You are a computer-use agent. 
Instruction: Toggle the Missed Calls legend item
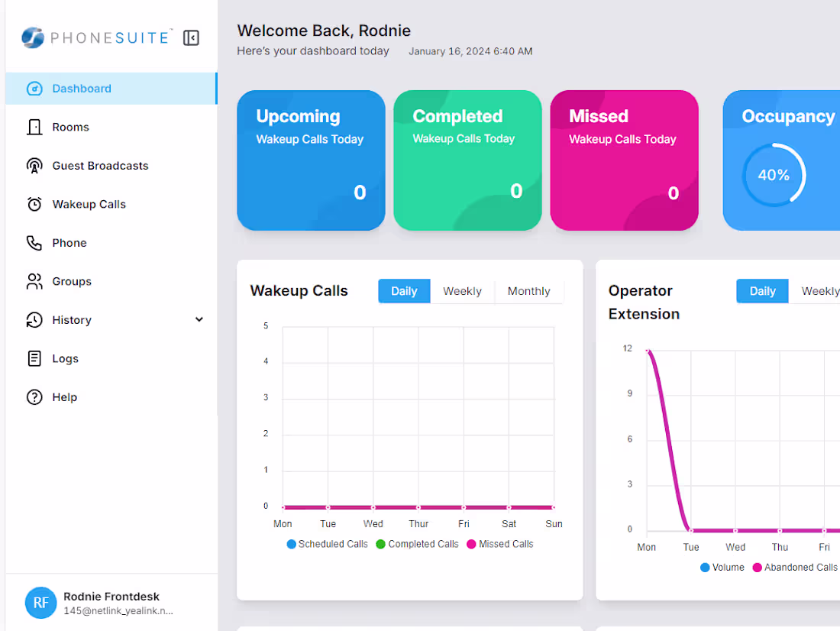pos(500,544)
